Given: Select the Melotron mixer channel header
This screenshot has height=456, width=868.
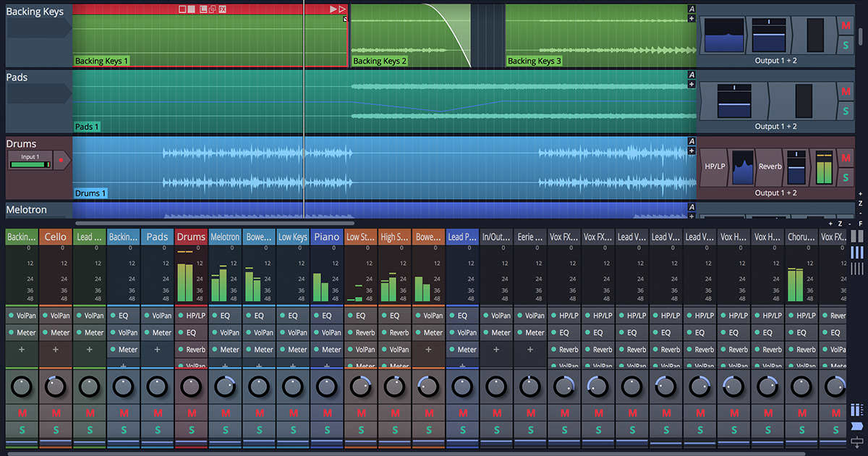Looking at the screenshot, I should click(225, 237).
